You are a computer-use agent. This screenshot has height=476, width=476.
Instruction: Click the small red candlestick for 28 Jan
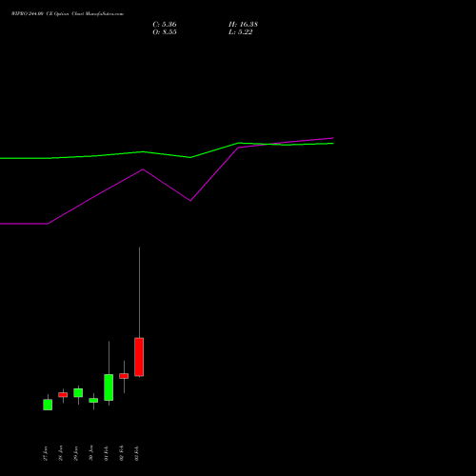[63, 395]
